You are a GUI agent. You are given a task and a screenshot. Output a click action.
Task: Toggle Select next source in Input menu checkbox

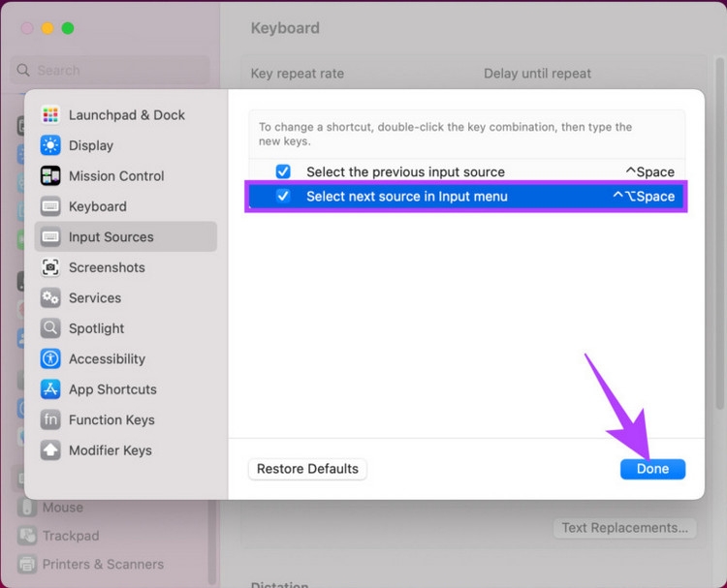coord(283,196)
